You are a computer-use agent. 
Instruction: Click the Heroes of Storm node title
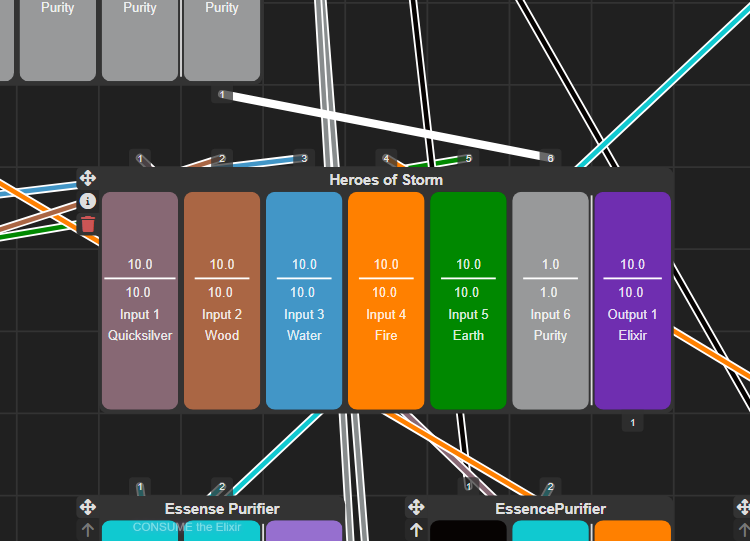386,180
